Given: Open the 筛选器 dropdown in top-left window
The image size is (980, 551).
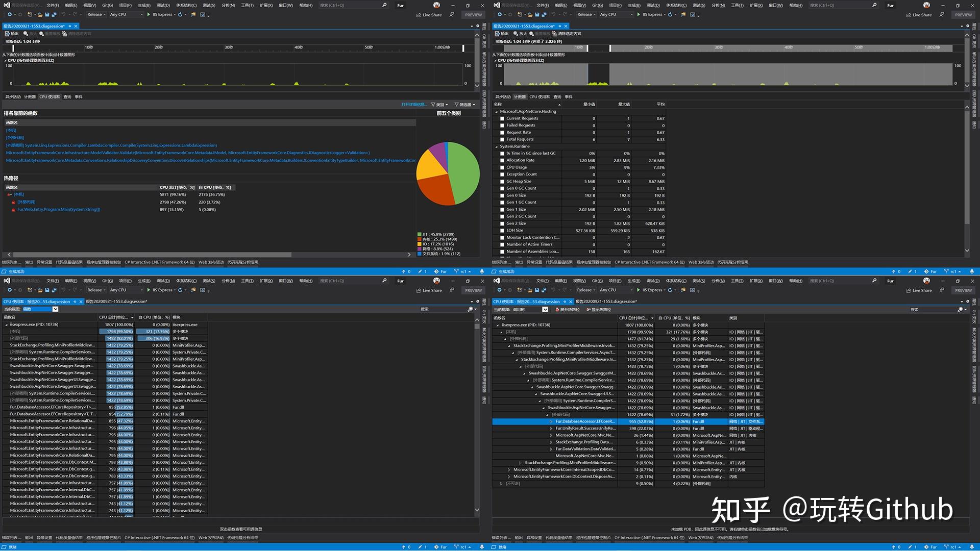Looking at the screenshot, I should click(464, 105).
